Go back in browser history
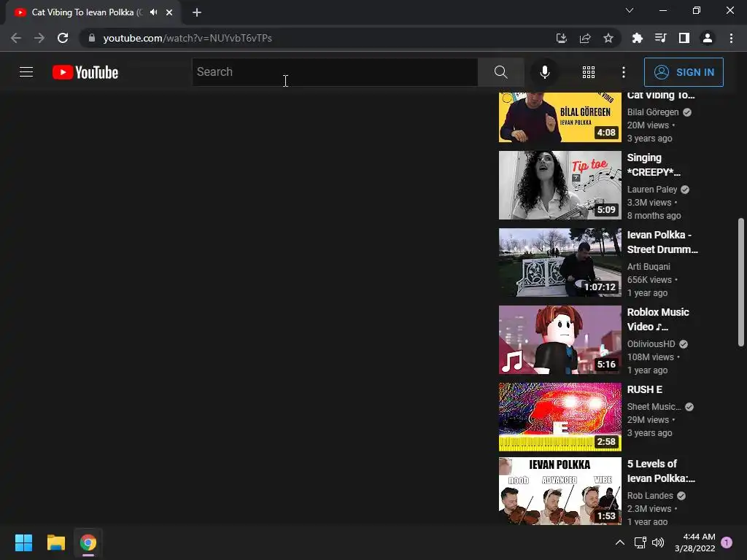 16,38
